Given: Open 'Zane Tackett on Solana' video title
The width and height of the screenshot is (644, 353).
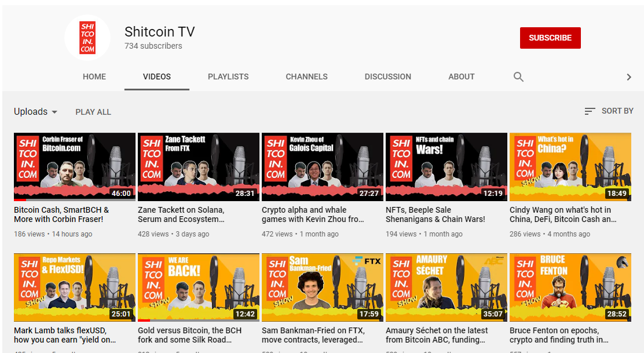Looking at the screenshot, I should 181,214.
